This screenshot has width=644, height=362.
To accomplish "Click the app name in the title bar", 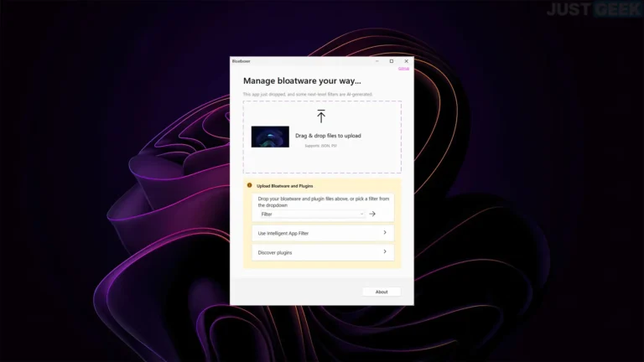I will point(241,61).
